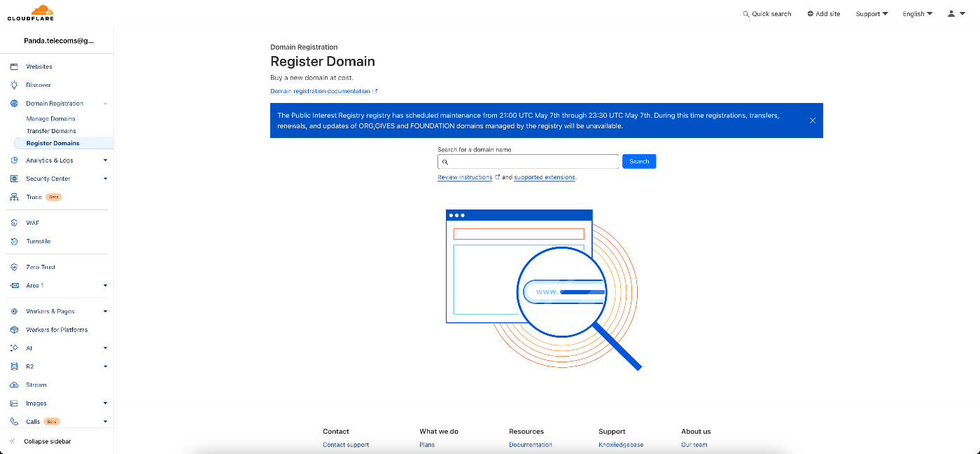Open the Support dropdown menu
The image size is (980, 454).
871,14
